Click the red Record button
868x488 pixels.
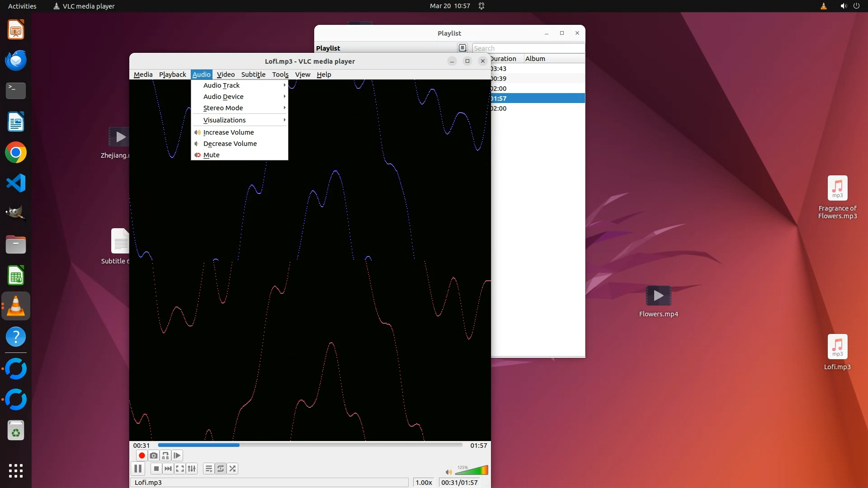(142, 455)
